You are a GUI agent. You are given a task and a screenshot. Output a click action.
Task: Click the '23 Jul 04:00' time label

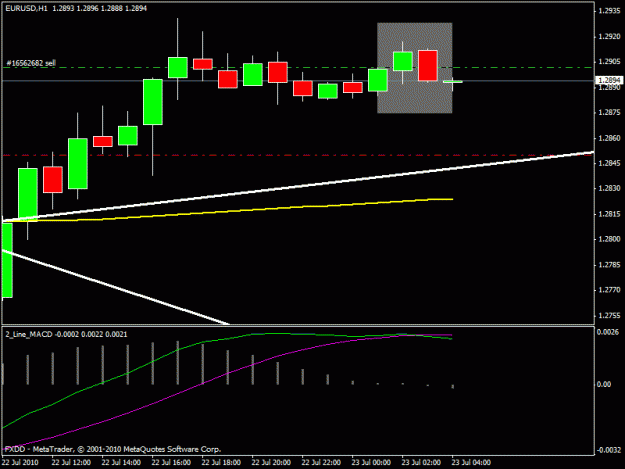[471, 463]
